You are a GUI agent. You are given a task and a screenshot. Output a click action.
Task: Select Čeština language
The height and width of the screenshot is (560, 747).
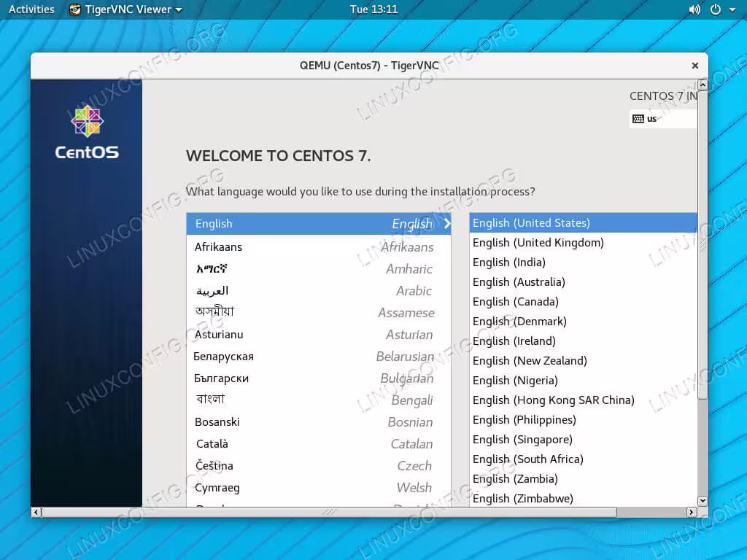pos(318,466)
